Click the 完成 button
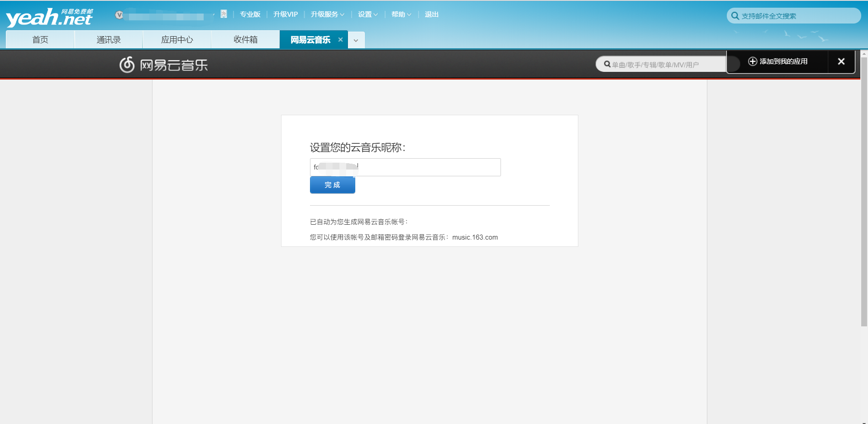Image resolution: width=868 pixels, height=424 pixels. [333, 185]
